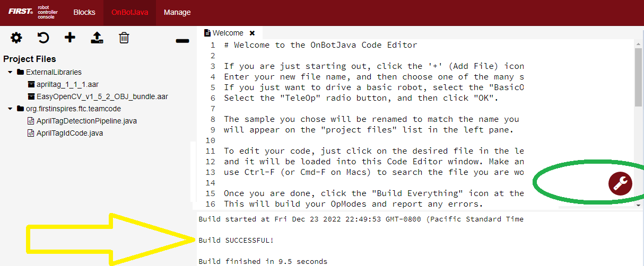Close the Welcome tab
This screenshot has width=644, height=266.
coord(252,33)
